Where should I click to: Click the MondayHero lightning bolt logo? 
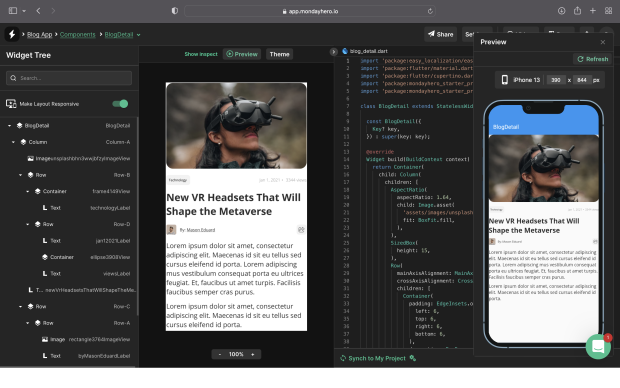point(12,34)
